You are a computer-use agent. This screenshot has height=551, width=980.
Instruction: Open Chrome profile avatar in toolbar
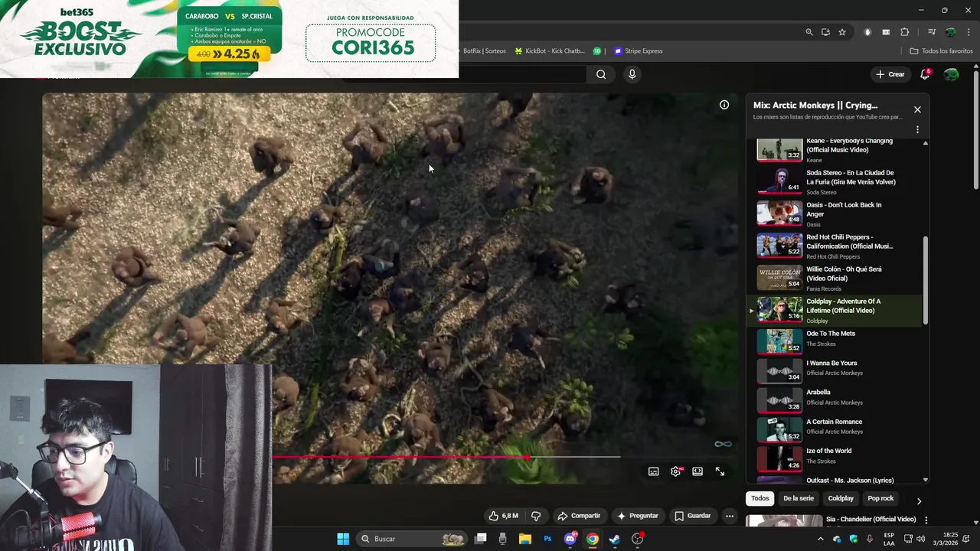[x=951, y=32]
